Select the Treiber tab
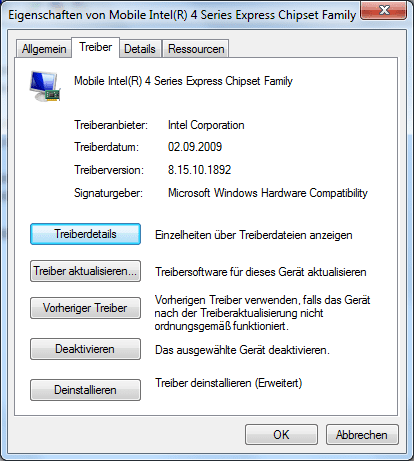This screenshot has width=416, height=461. coord(95,47)
